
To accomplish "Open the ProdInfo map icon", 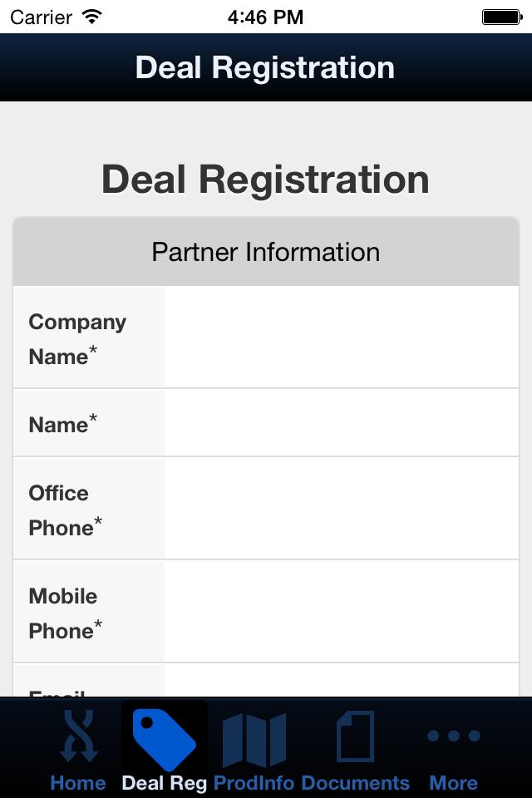I will 254,738.
